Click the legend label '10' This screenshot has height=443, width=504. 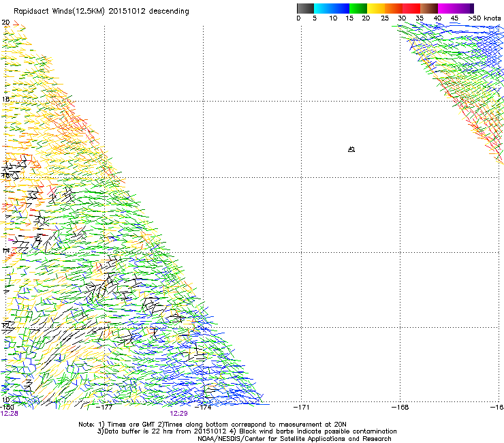333,18
